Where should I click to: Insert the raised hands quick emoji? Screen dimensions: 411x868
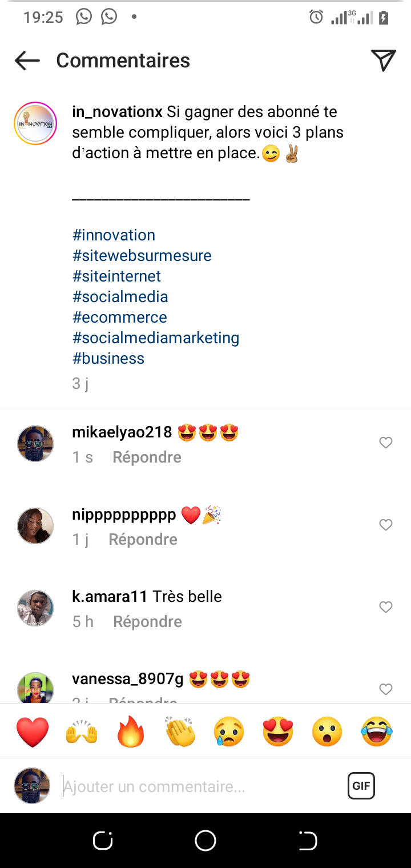[82, 732]
